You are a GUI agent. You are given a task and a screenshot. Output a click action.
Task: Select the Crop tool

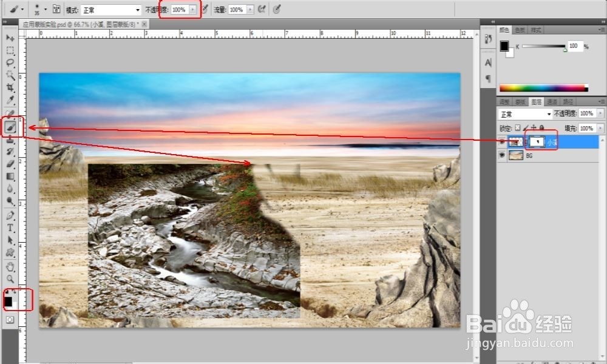pos(10,88)
